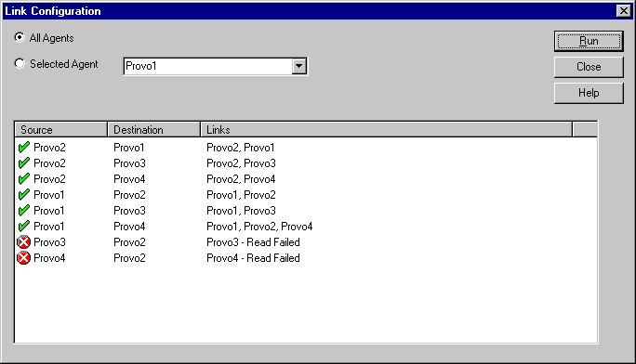636x364 pixels.
Task: Select source cell Provo1 in the Provo4 destination row
Action: point(49,227)
